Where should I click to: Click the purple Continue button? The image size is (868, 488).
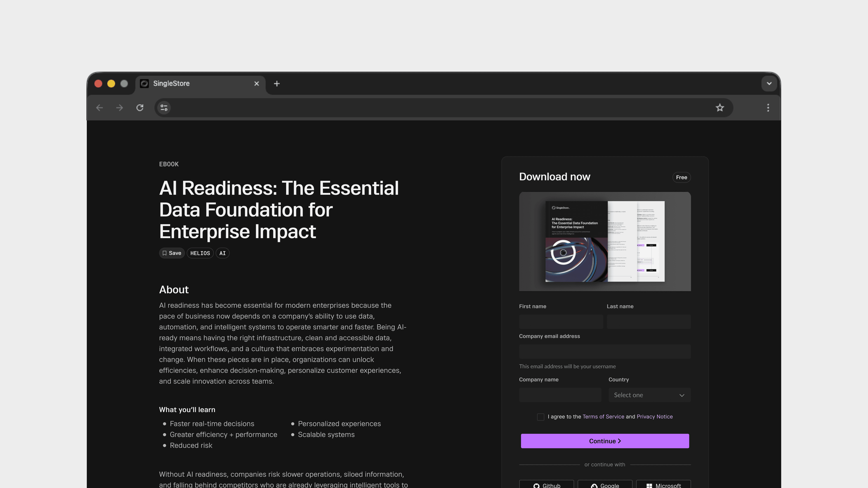(605, 441)
